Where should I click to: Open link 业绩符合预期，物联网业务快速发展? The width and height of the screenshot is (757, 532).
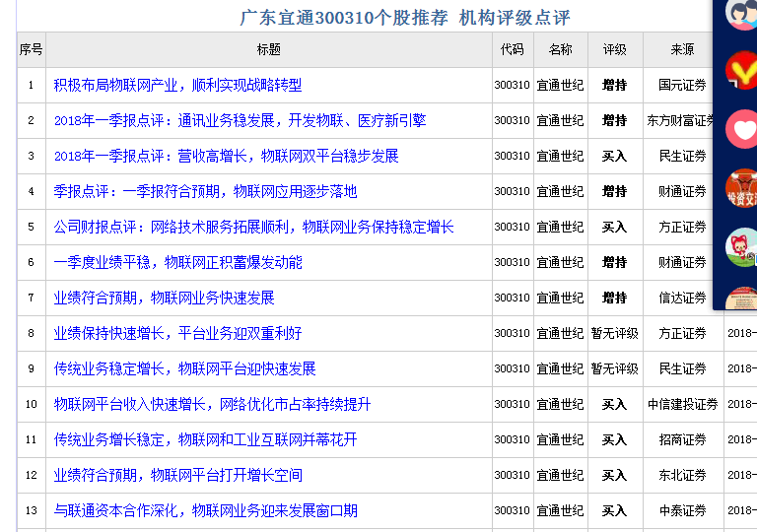point(164,299)
